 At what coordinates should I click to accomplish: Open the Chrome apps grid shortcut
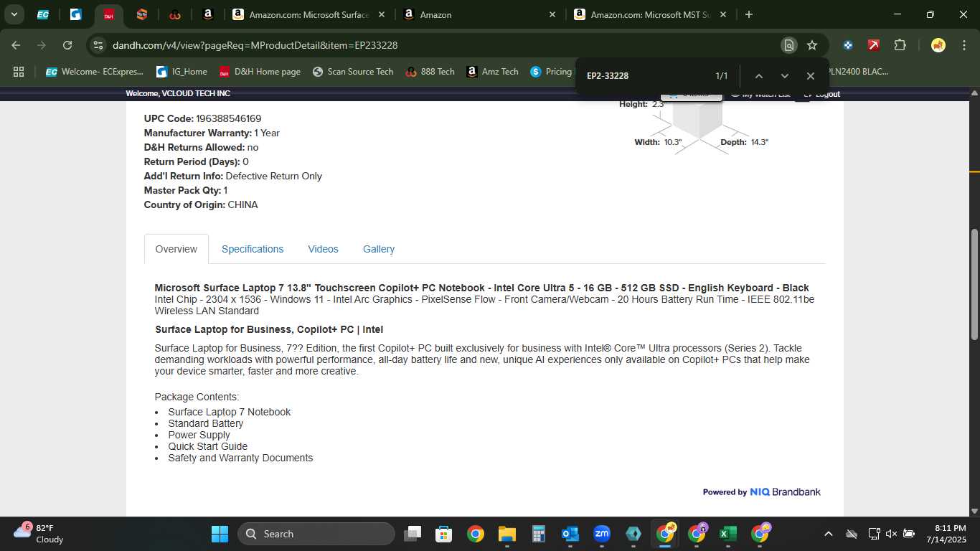[19, 72]
